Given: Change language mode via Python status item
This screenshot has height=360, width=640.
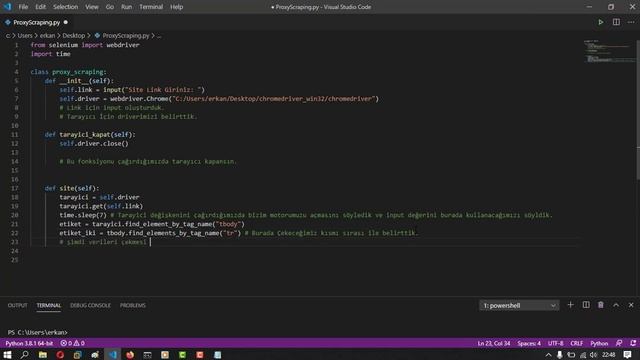Looking at the screenshot, I should [599, 343].
